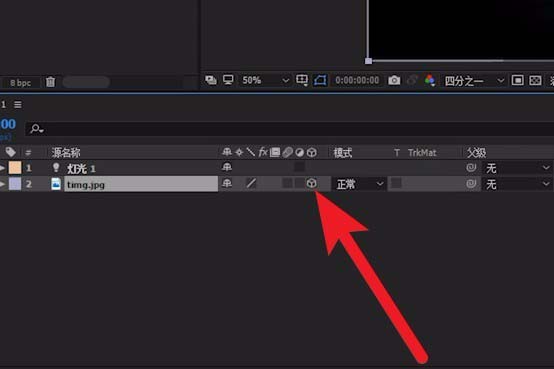Open the 50% magnification dropdown
Viewport: 554px width, 369px height.
[265, 80]
